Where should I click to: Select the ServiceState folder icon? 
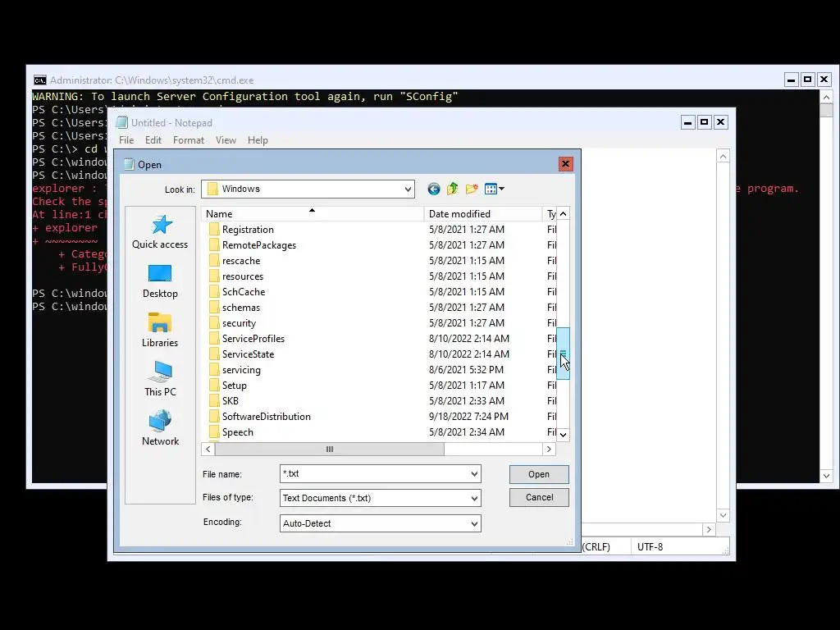click(x=214, y=354)
